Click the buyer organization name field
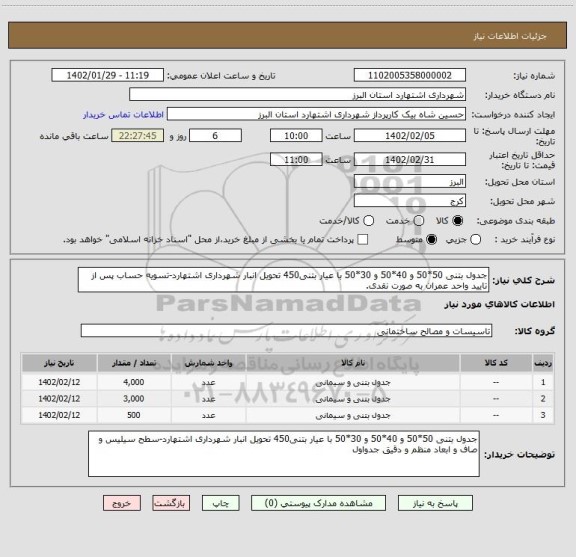The image size is (576, 557). 298,95
